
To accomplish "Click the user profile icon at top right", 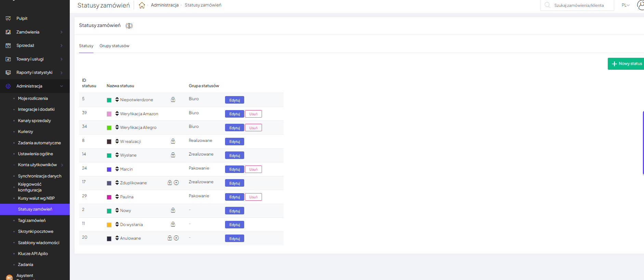I will click(x=640, y=5).
